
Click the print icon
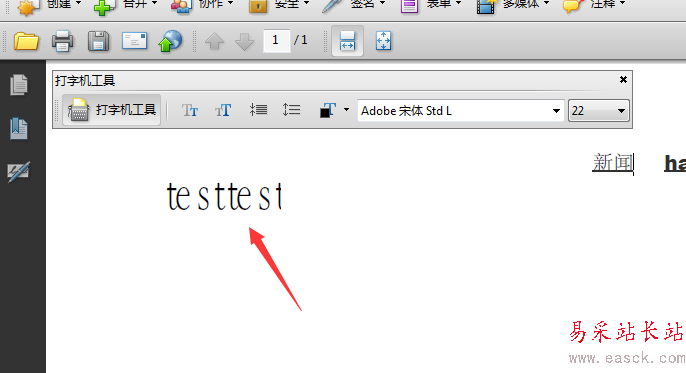(x=62, y=42)
